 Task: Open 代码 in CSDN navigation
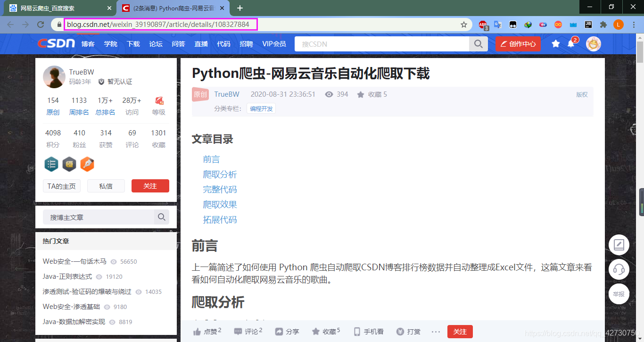coord(224,44)
